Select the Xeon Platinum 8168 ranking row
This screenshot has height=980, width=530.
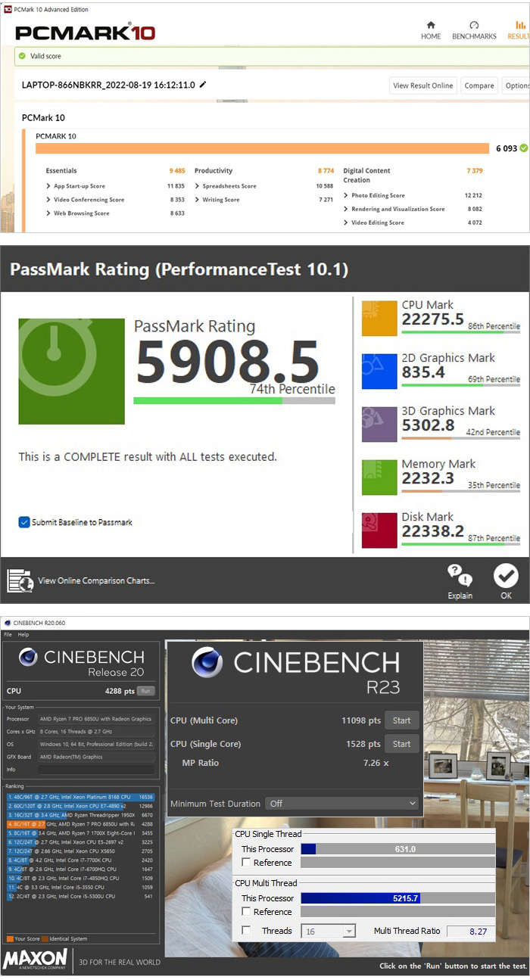80,797
